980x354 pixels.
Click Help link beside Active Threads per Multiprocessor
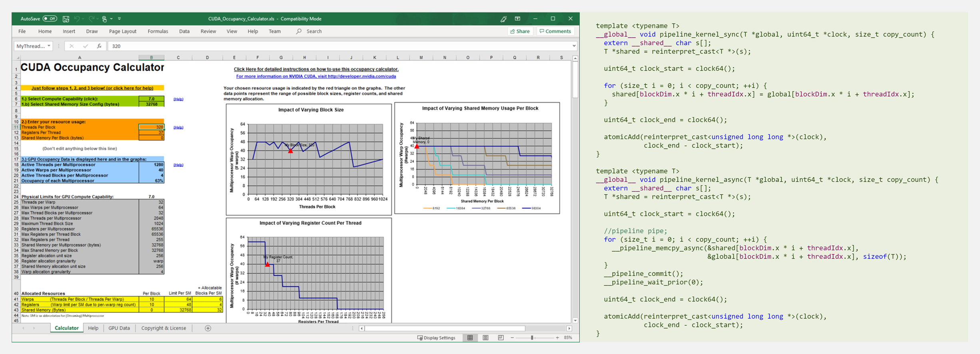coord(178,165)
